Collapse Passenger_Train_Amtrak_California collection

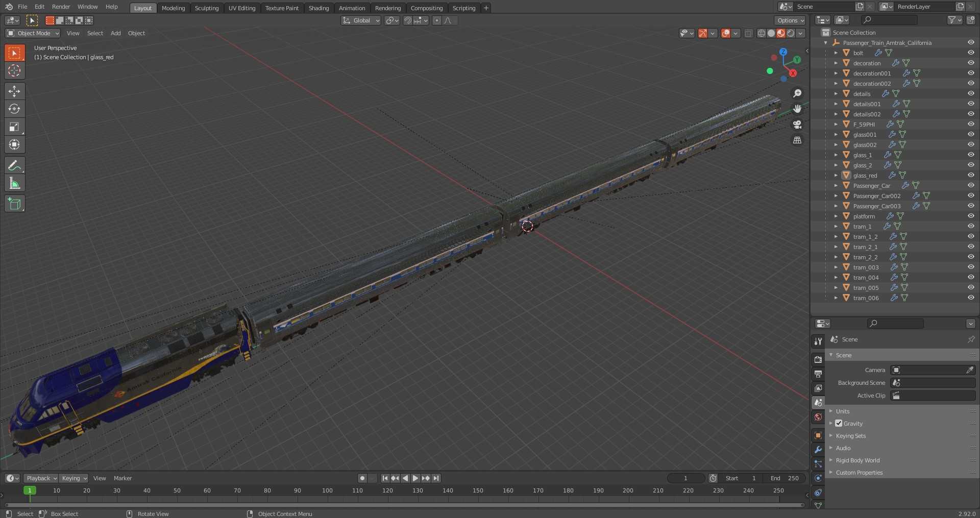pyautogui.click(x=825, y=43)
